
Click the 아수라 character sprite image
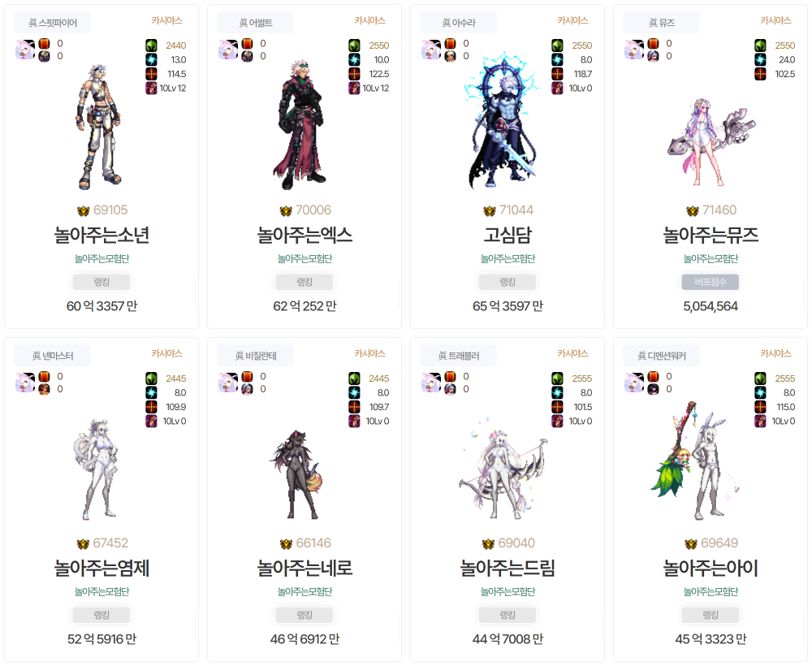503,120
